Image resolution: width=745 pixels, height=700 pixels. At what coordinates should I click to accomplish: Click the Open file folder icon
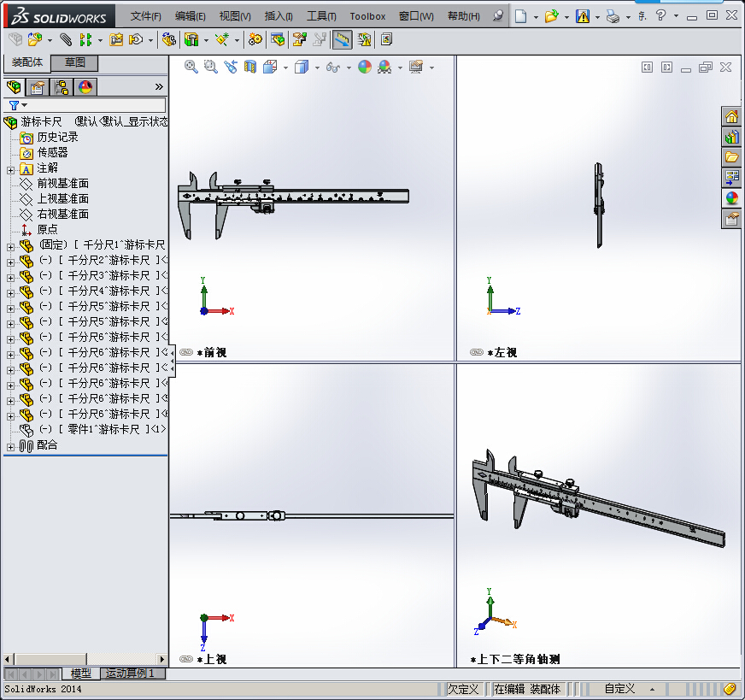coord(551,16)
